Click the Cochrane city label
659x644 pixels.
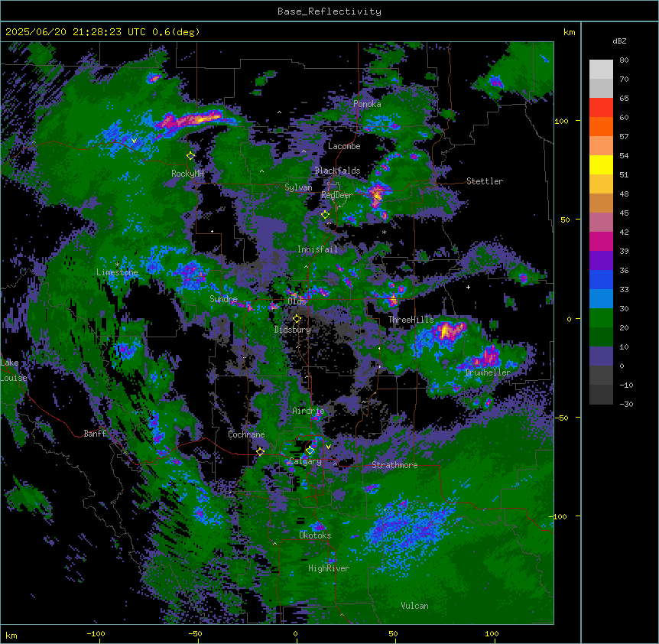click(246, 434)
